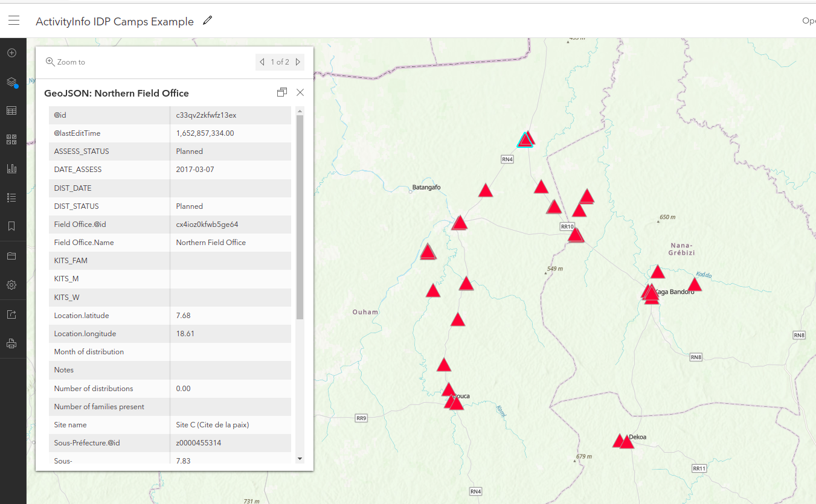Click the Field Office.Name value

coord(211,243)
